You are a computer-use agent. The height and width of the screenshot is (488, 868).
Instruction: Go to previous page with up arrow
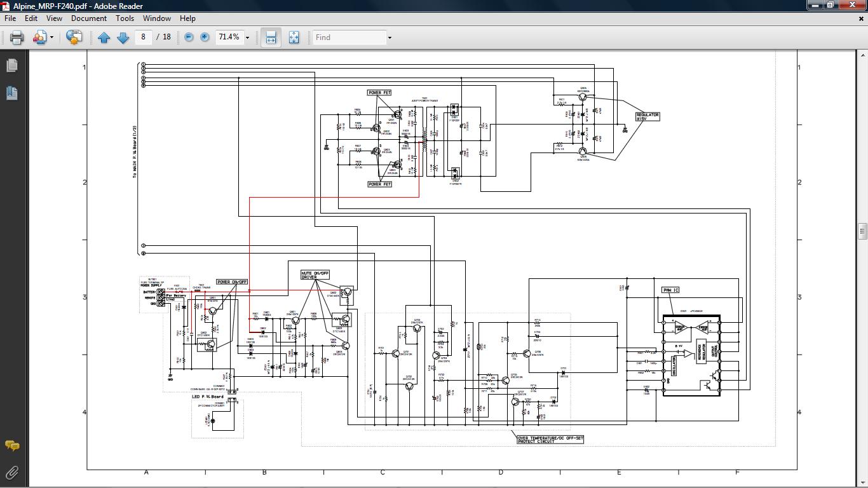point(104,37)
